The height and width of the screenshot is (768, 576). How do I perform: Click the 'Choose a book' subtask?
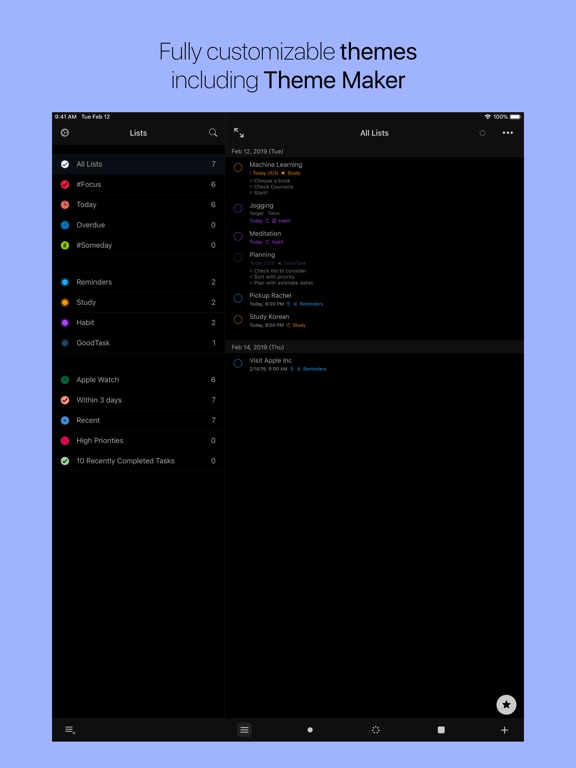pos(272,181)
